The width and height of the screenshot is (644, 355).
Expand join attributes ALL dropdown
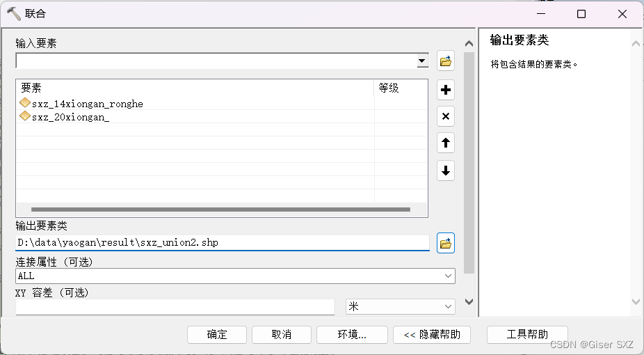(448, 276)
